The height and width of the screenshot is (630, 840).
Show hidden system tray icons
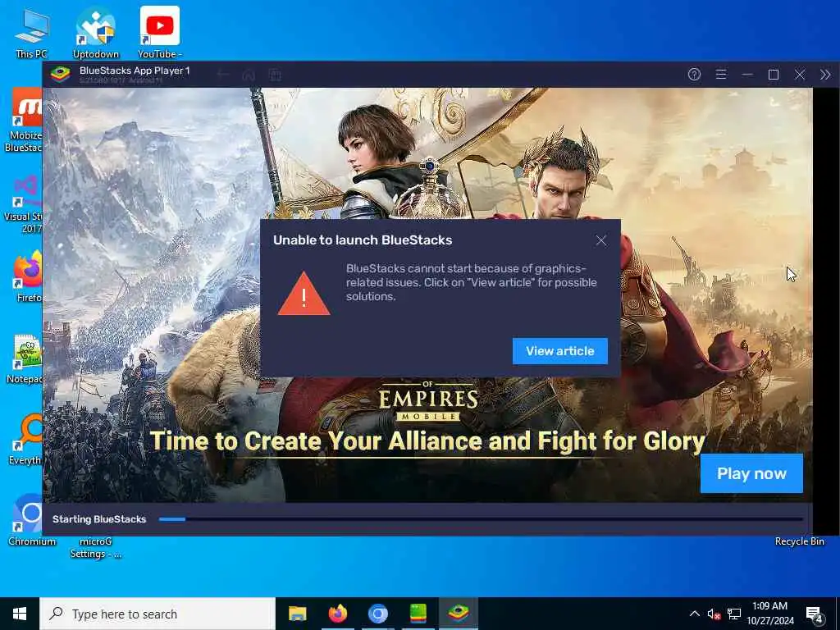694,614
